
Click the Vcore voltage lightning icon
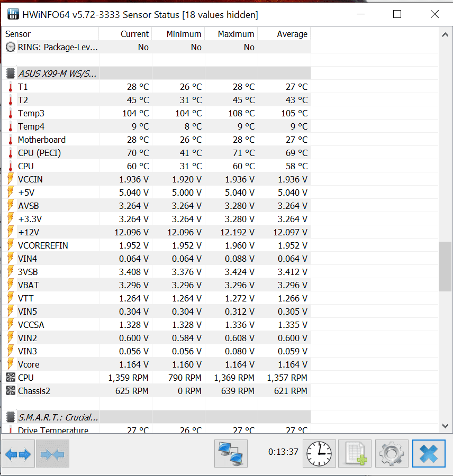(x=11, y=364)
